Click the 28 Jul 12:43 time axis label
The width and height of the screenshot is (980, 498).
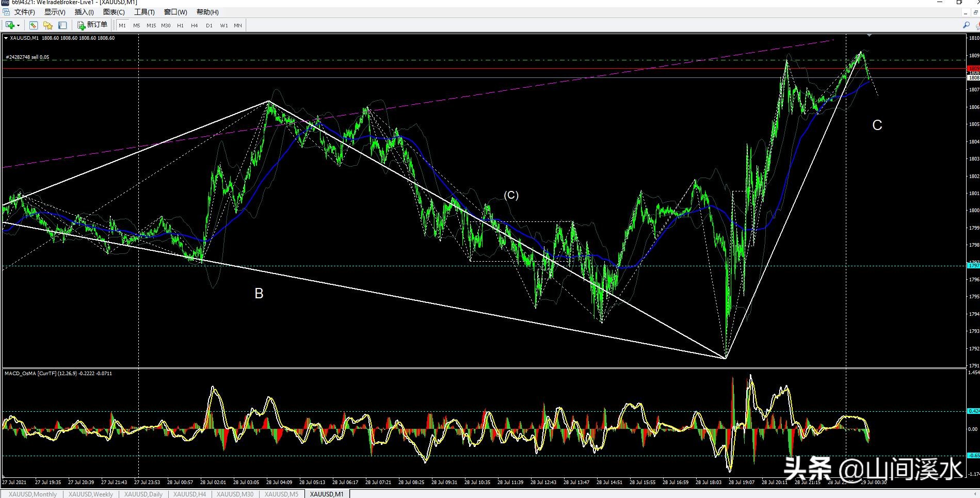coord(543,483)
